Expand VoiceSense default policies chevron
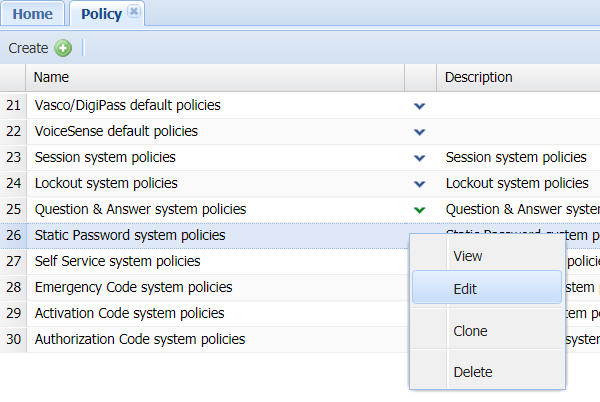600x402 pixels. (x=420, y=131)
